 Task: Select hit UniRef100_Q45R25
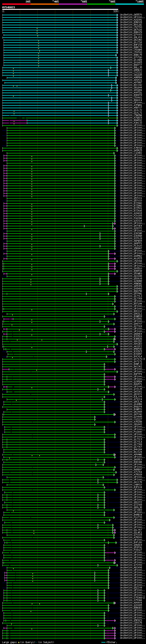[131, 150]
